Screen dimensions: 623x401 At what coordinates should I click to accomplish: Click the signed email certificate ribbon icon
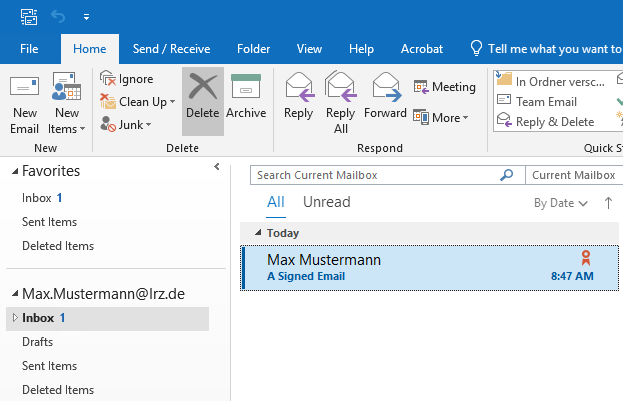point(586,258)
